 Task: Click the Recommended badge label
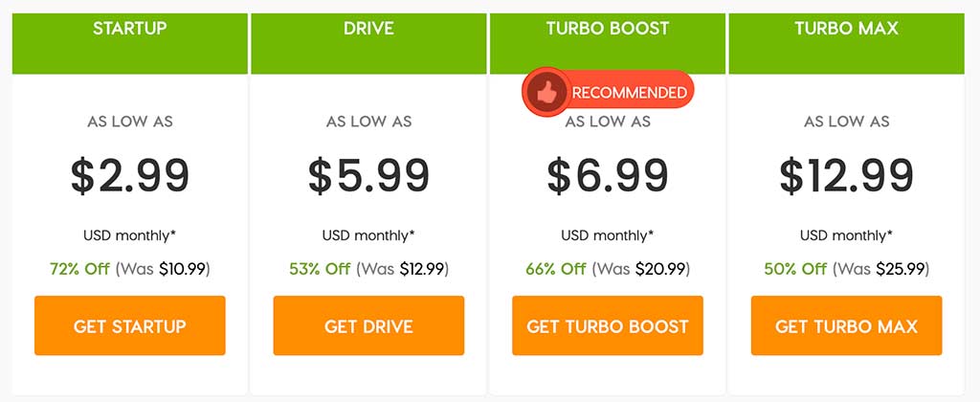(629, 93)
